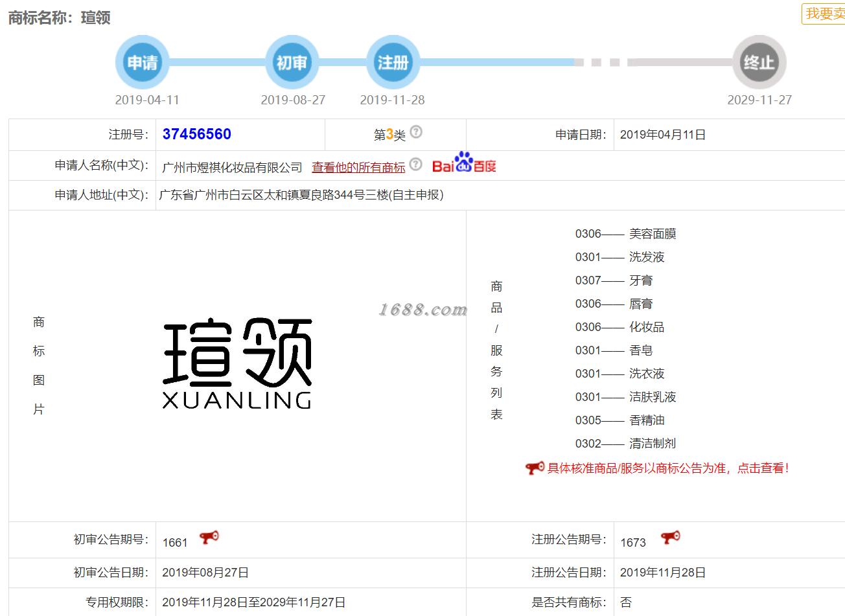Screen dimensions: 845x616
Task: Open notice 具体核准商品/服务以商标公告为准，点击查看
Action: 668,468
